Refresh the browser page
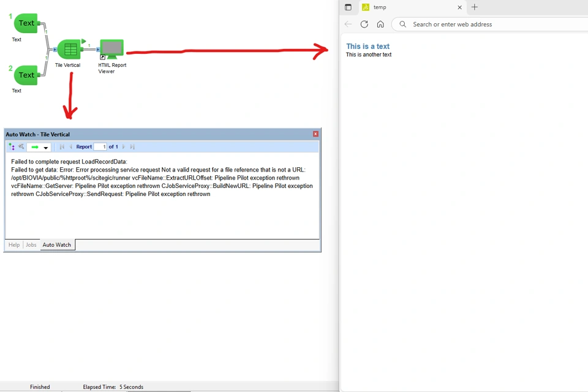 [x=364, y=24]
